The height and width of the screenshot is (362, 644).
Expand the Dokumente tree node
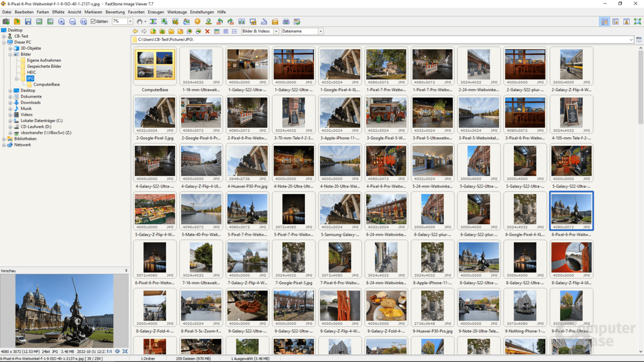[10, 97]
